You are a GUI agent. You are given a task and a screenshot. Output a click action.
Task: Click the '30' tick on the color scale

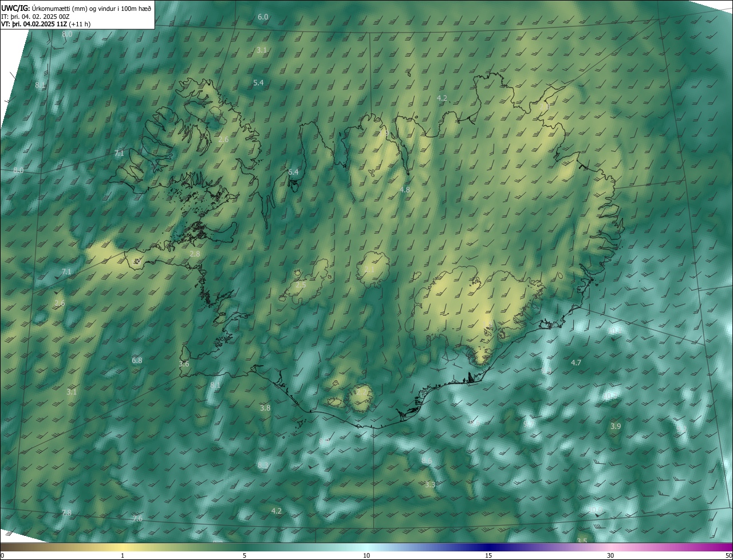point(610,555)
